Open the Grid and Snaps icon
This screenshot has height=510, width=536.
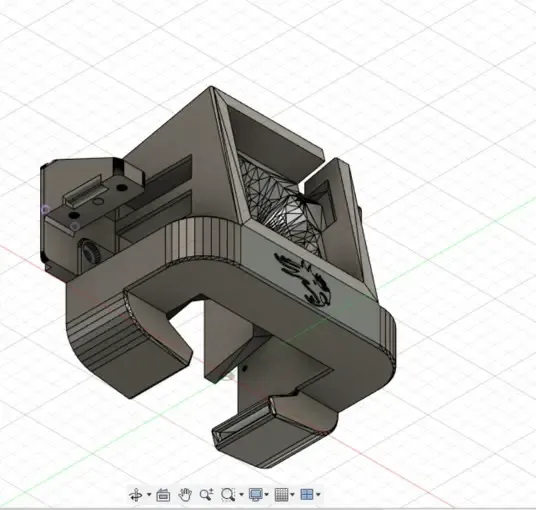[281, 495]
